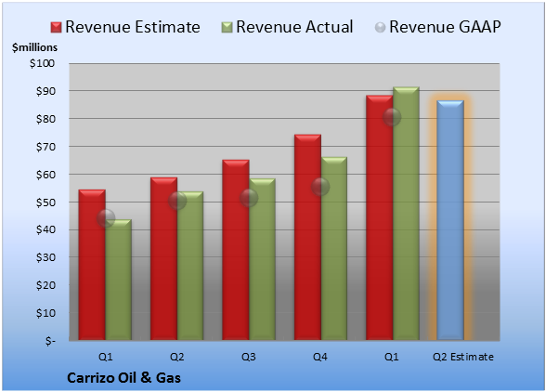Click the 'Q4' category label
Screen dimensions: 546x392
pos(320,357)
